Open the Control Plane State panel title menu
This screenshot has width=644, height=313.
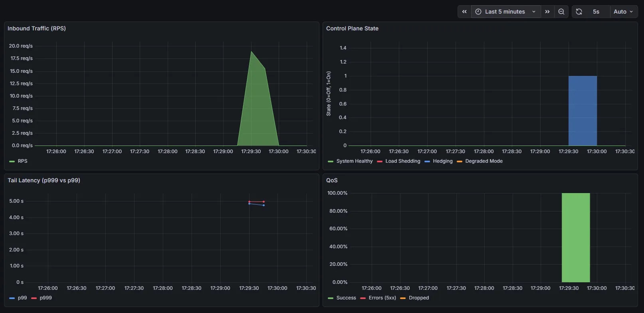click(352, 28)
